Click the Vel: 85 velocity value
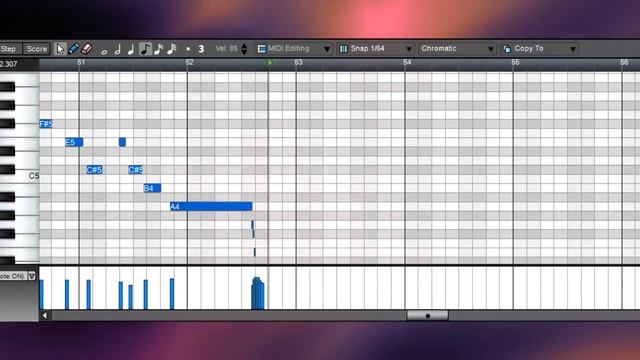The image size is (640, 360). point(227,49)
